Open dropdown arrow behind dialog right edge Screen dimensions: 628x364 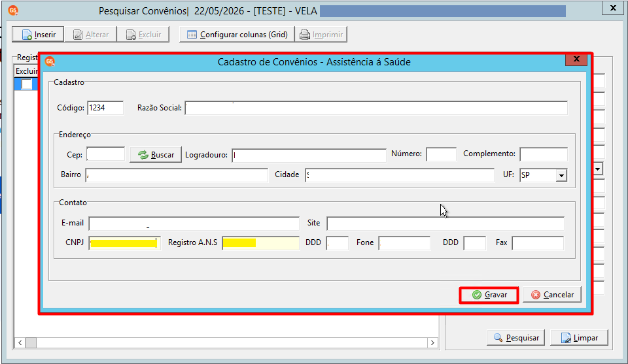pyautogui.click(x=597, y=169)
